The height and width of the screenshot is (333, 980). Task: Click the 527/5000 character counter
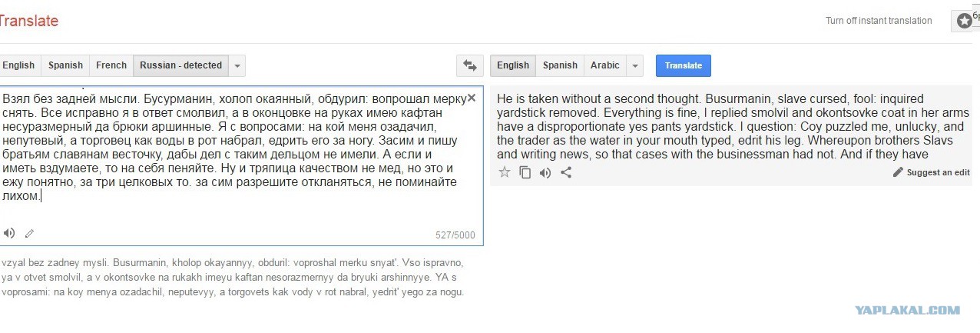455,235
